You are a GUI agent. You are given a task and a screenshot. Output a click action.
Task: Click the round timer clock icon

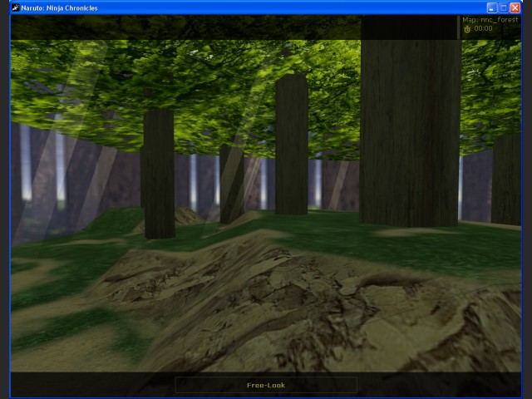467,29
